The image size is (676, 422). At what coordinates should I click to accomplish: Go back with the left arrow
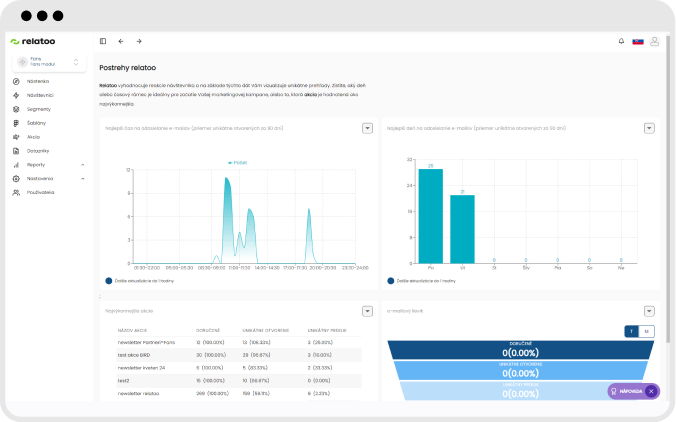click(x=121, y=41)
